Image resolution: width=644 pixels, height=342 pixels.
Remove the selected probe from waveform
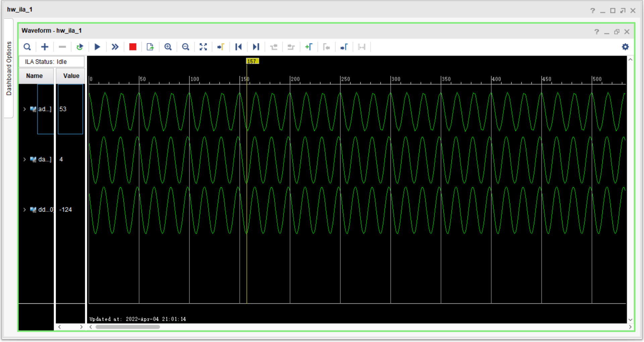(x=62, y=47)
